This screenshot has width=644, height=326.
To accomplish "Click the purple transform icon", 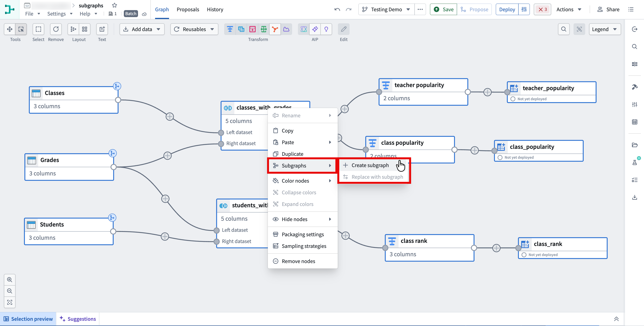I will [286, 29].
